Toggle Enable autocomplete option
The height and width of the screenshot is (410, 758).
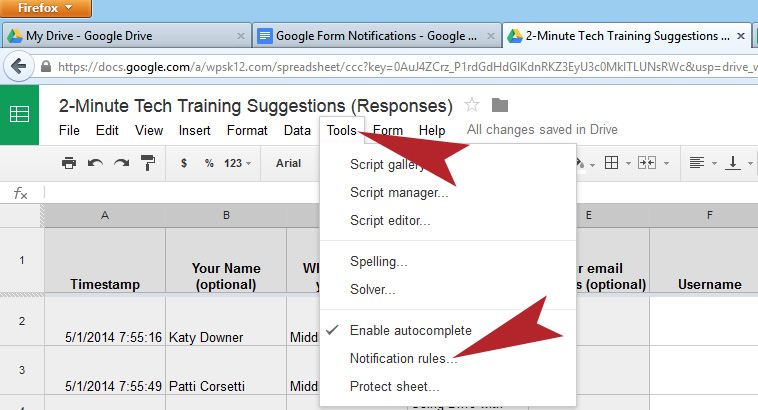click(x=448, y=331)
